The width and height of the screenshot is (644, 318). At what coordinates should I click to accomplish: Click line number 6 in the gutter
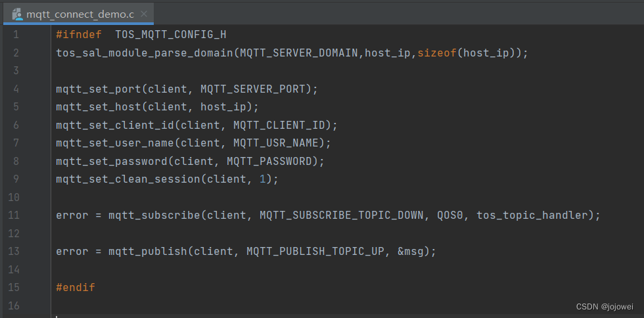coord(16,125)
